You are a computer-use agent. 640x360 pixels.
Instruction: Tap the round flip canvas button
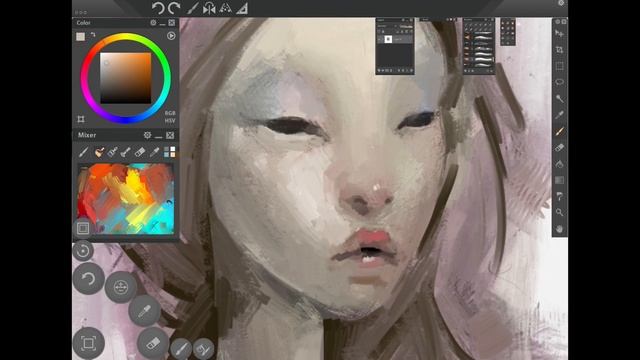pos(120,287)
